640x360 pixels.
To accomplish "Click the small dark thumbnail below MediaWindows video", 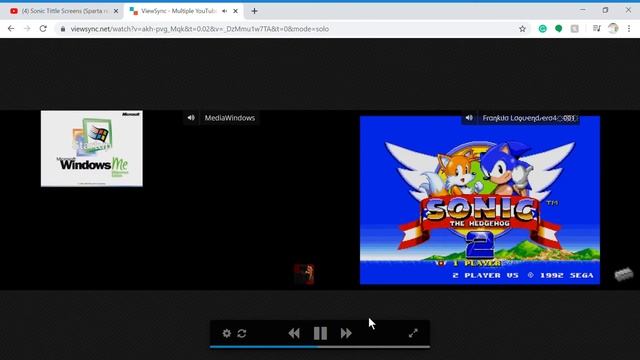I will (304, 274).
